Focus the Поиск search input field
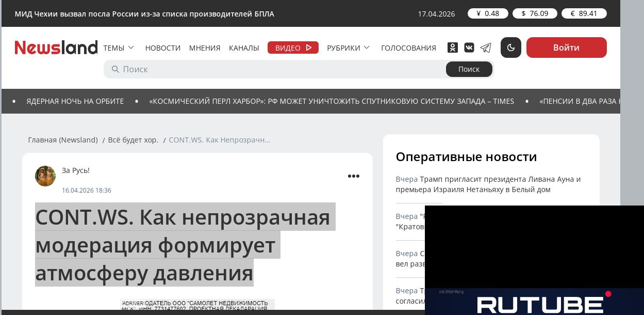 (x=278, y=69)
